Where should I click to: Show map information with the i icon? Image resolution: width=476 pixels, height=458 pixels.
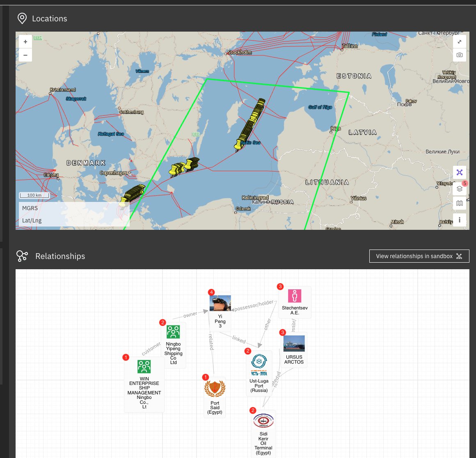(x=460, y=220)
